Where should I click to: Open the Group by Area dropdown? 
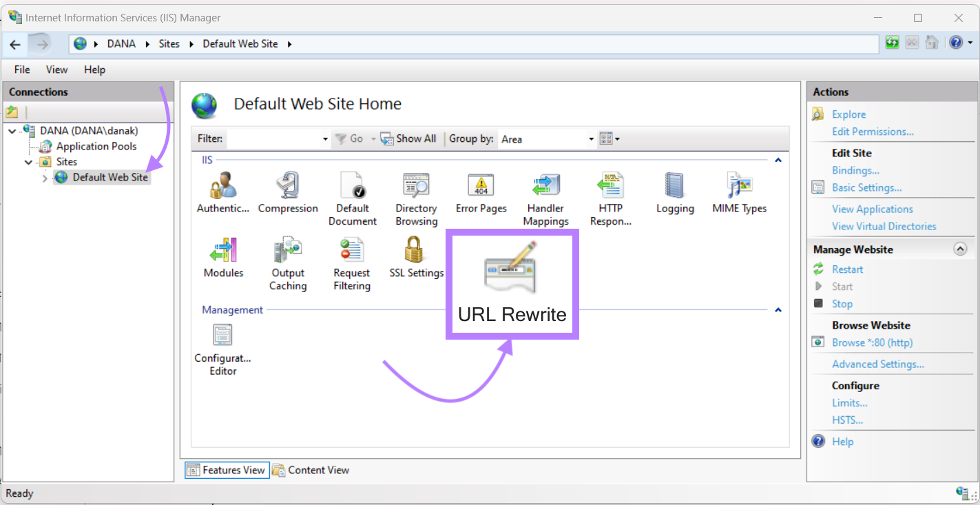(x=591, y=139)
